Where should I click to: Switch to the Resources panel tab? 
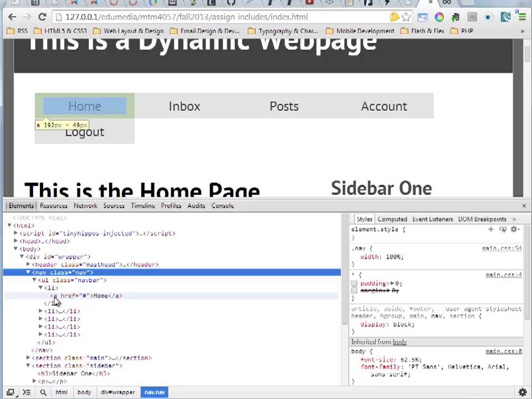coord(54,206)
